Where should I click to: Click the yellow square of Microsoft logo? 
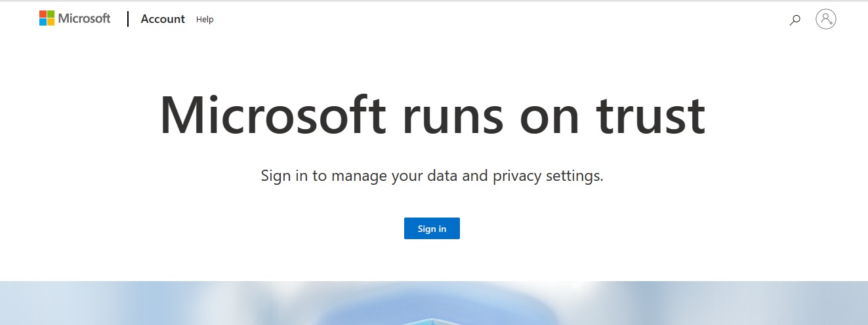[x=51, y=22]
